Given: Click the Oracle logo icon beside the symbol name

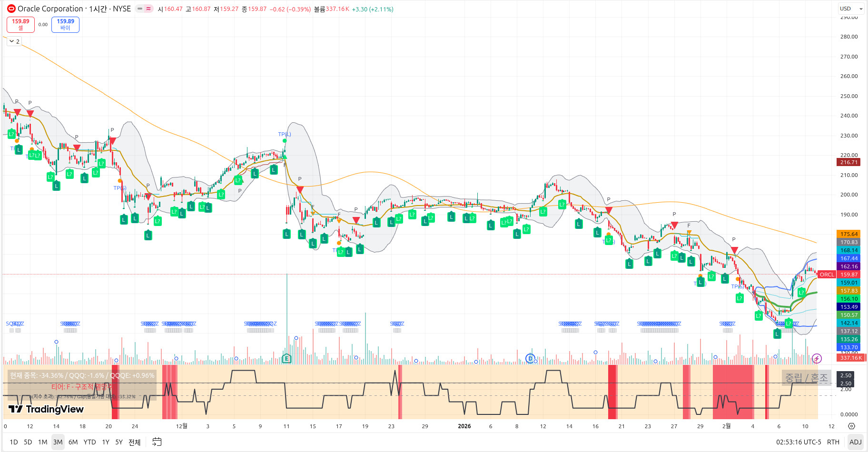Looking at the screenshot, I should coord(11,9).
